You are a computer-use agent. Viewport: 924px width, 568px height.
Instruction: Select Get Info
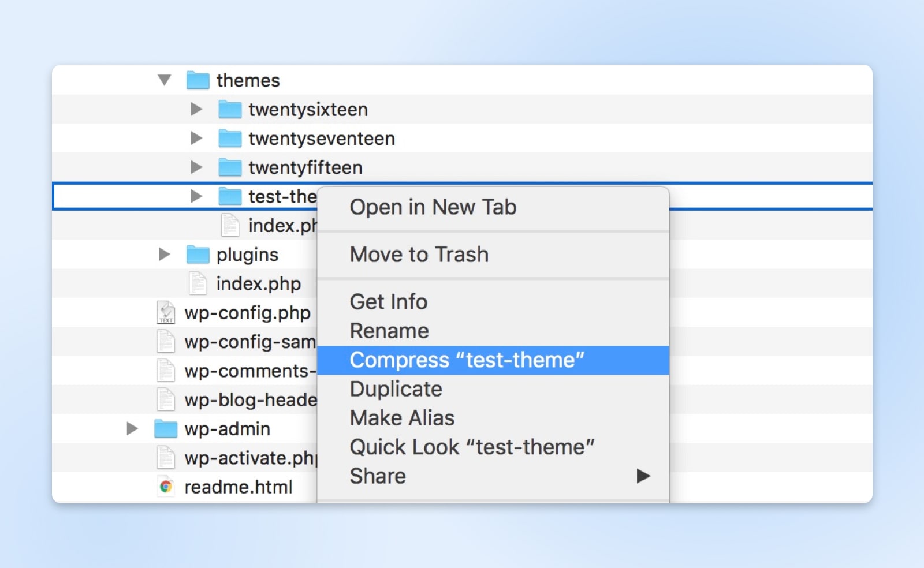point(388,301)
